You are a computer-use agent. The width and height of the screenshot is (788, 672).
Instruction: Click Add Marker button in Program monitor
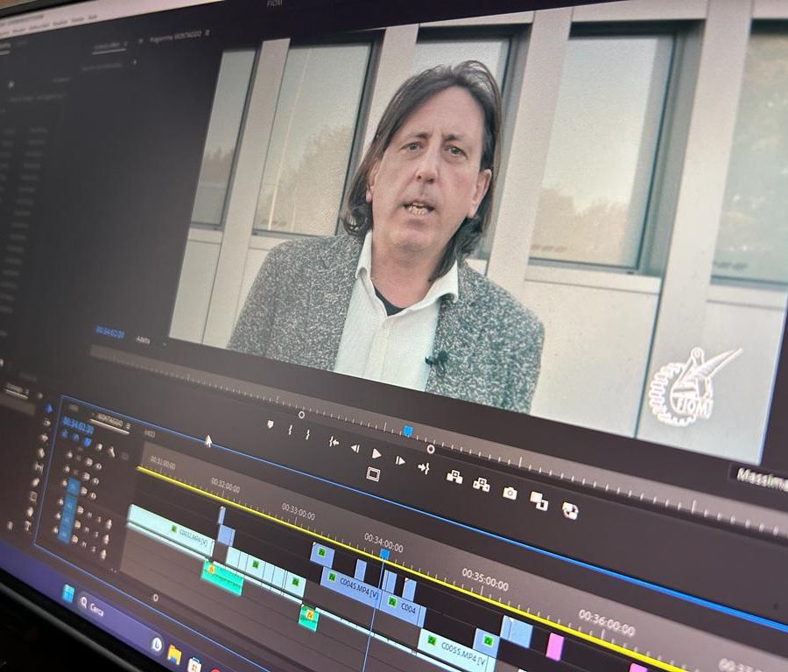pyautogui.click(x=271, y=424)
